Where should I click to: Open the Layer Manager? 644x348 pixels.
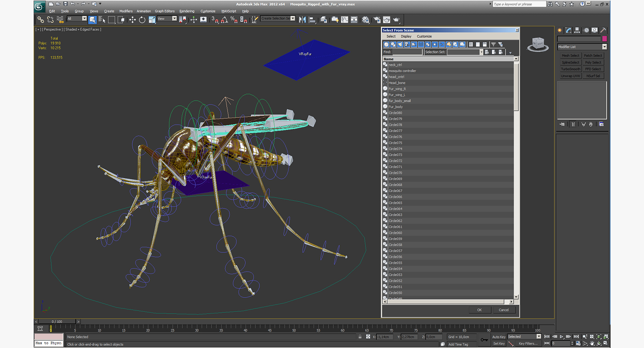(x=324, y=20)
